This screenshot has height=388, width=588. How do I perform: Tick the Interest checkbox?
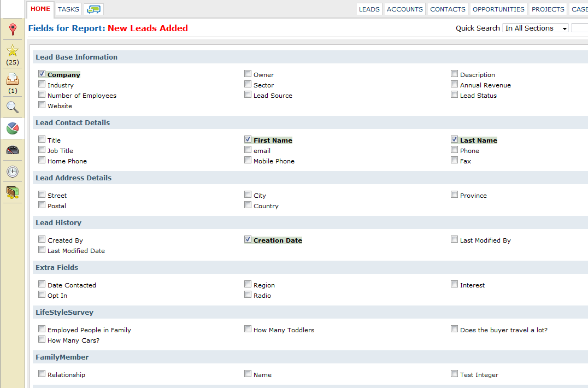(x=454, y=284)
